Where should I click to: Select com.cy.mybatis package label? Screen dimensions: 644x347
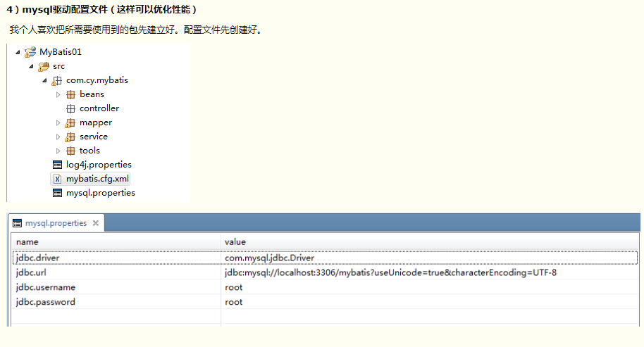(x=97, y=80)
